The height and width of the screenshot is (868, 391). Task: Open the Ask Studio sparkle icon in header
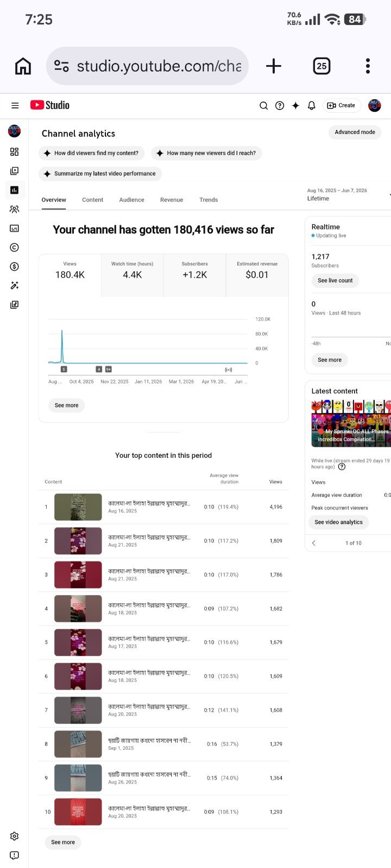point(295,106)
